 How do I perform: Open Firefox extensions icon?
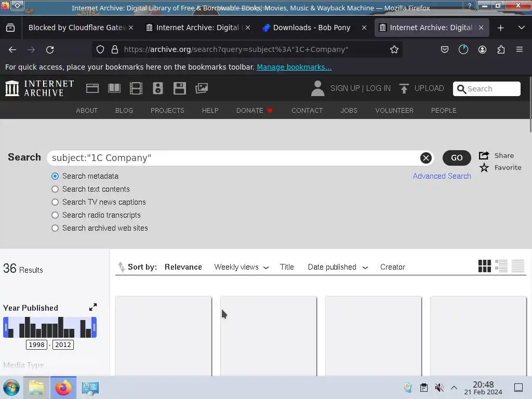(x=501, y=49)
